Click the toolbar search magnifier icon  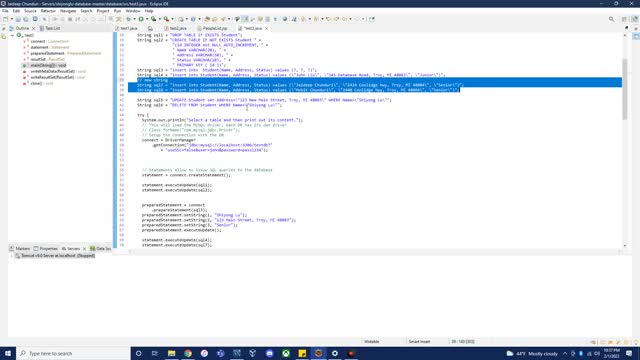click(x=611, y=19)
